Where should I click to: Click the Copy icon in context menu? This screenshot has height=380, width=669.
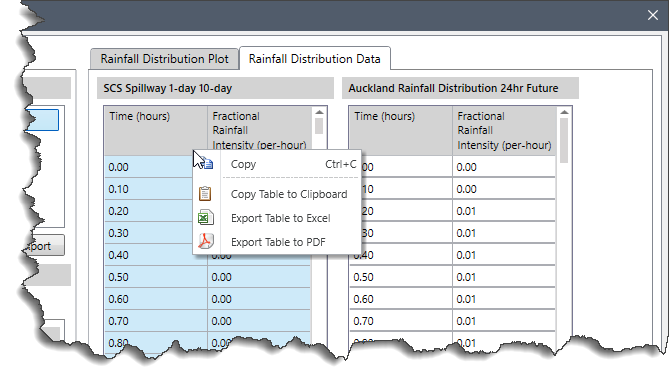coord(207,164)
